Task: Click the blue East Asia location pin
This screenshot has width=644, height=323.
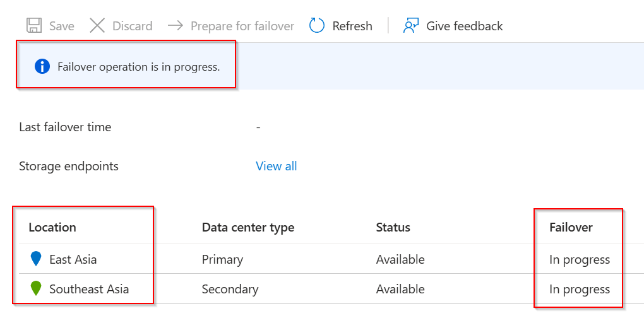Action: [x=37, y=259]
